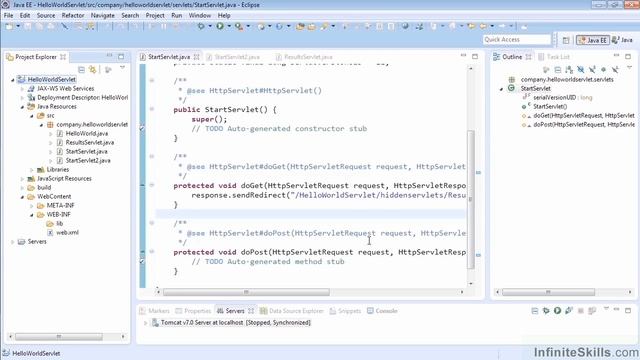Open the Outline view menu arrow
Viewport: 640px width, 360px height.
(629, 68)
